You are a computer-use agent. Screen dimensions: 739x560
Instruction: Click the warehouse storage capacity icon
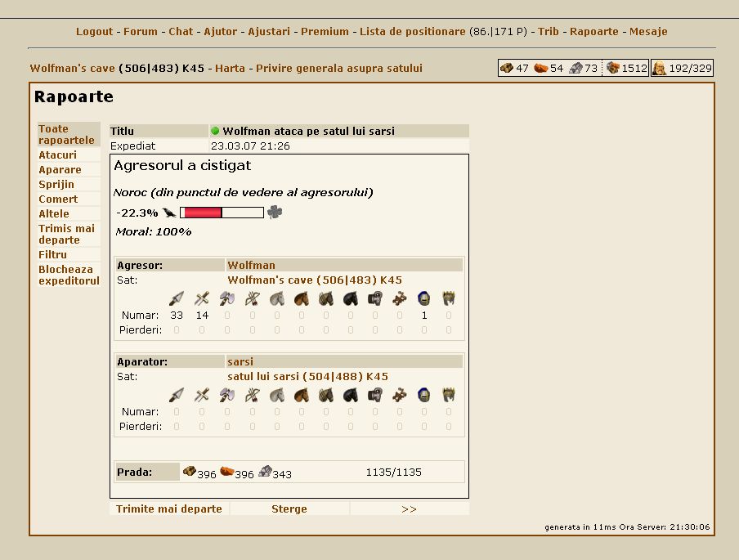tap(612, 69)
